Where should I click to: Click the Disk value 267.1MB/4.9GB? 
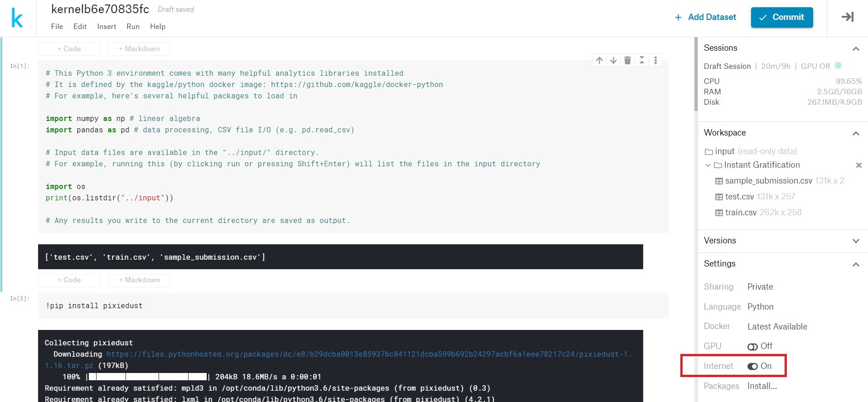834,102
